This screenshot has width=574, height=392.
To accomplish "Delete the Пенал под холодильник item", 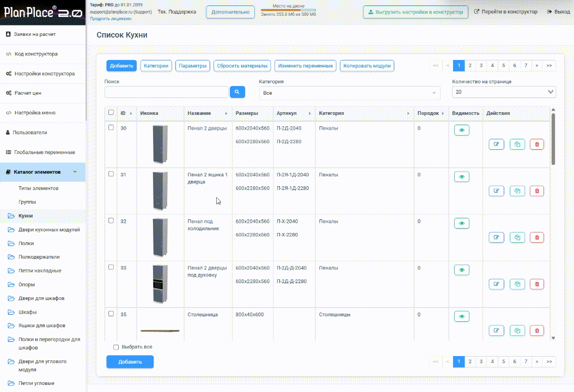I will [537, 237].
